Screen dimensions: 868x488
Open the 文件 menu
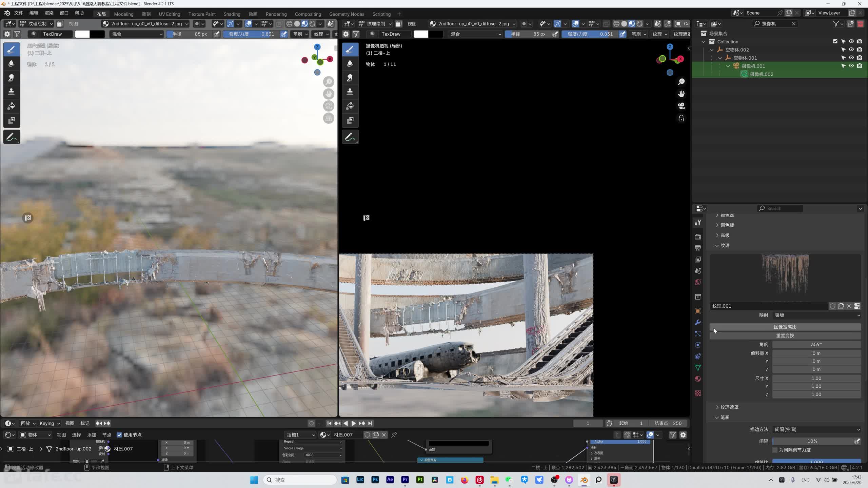[18, 13]
